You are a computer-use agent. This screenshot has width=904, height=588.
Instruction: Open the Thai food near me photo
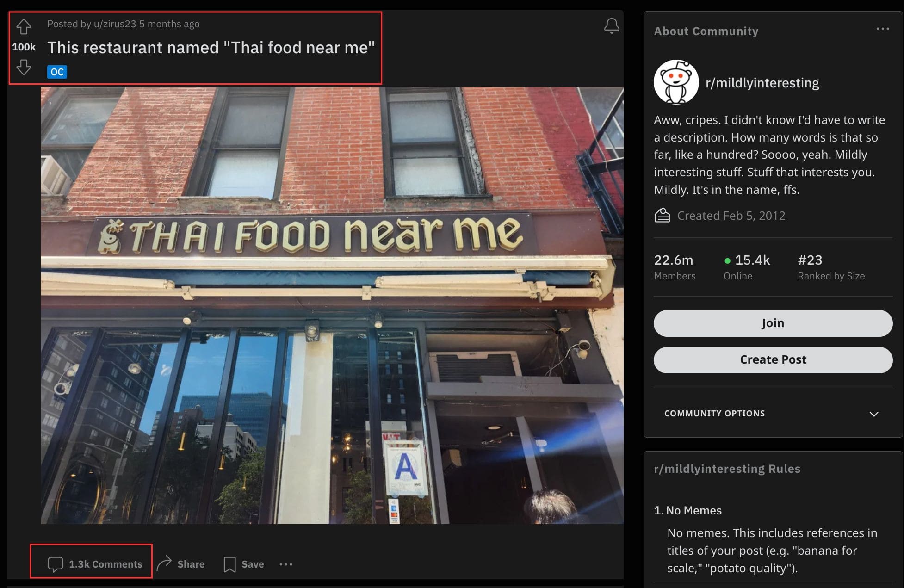(332, 305)
